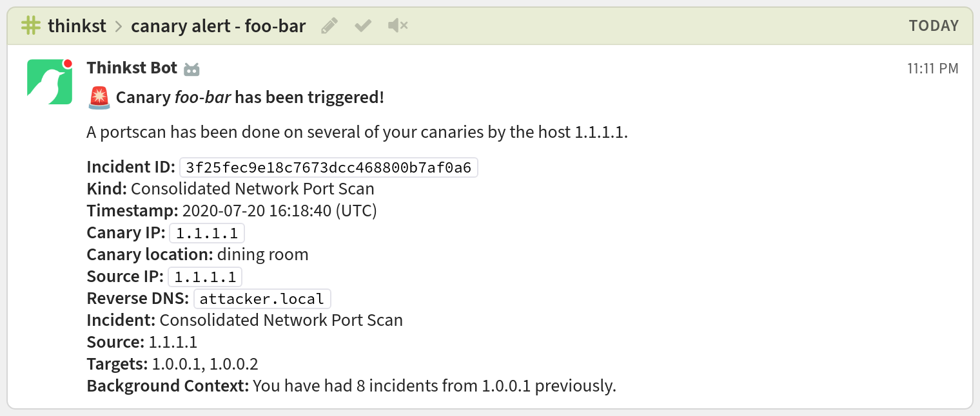Screen dimensions: 980x416
Task: Click the Targets IP list text
Action: pos(205,364)
